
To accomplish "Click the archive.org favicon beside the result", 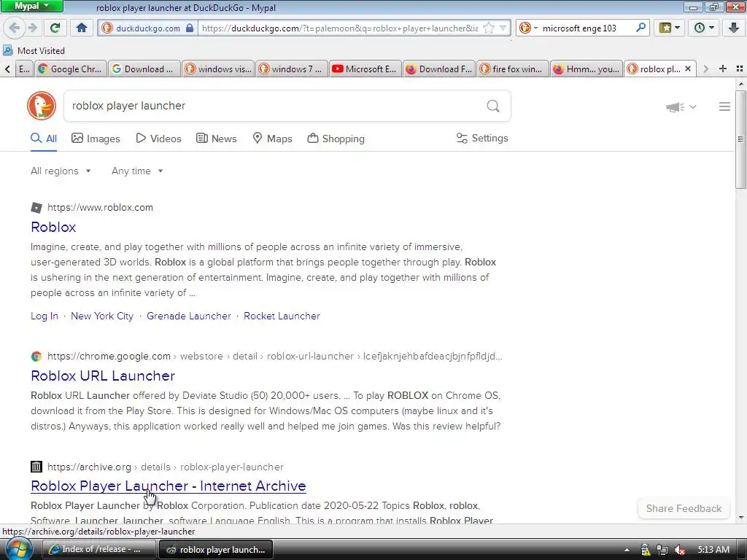I will 36,467.
